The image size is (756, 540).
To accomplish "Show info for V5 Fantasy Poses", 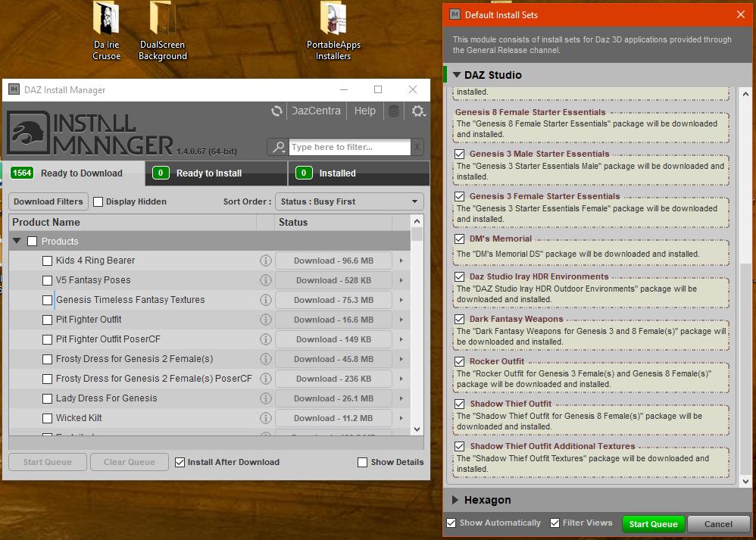I will [266, 280].
